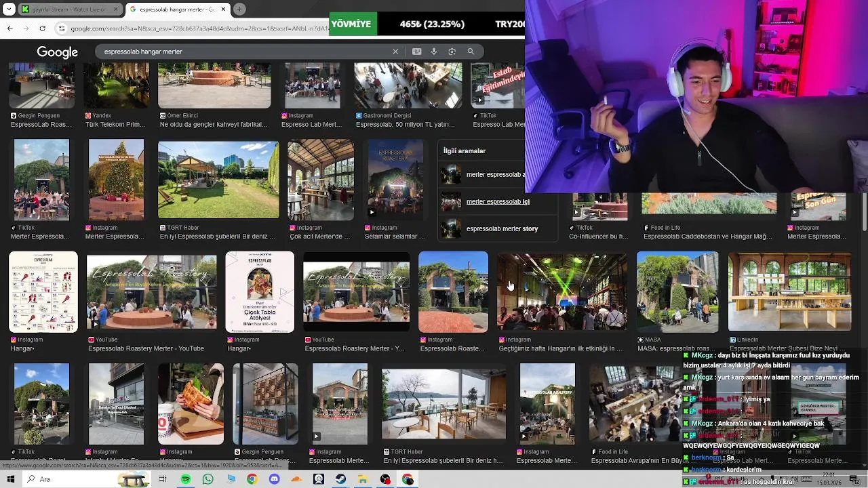Open the on-screen keyboard input tool
The image size is (868, 488).
(x=416, y=52)
